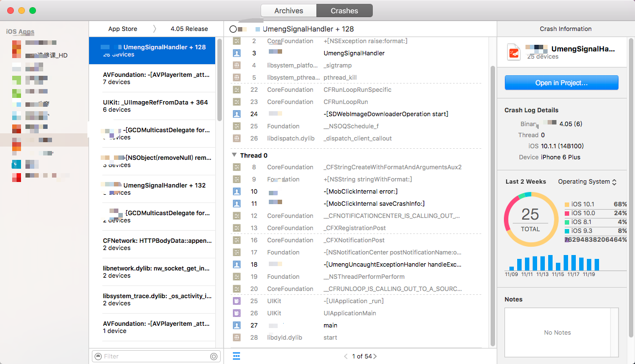Click frame 11 MobClickInternal saveCrashInfo icon

pos(237,203)
